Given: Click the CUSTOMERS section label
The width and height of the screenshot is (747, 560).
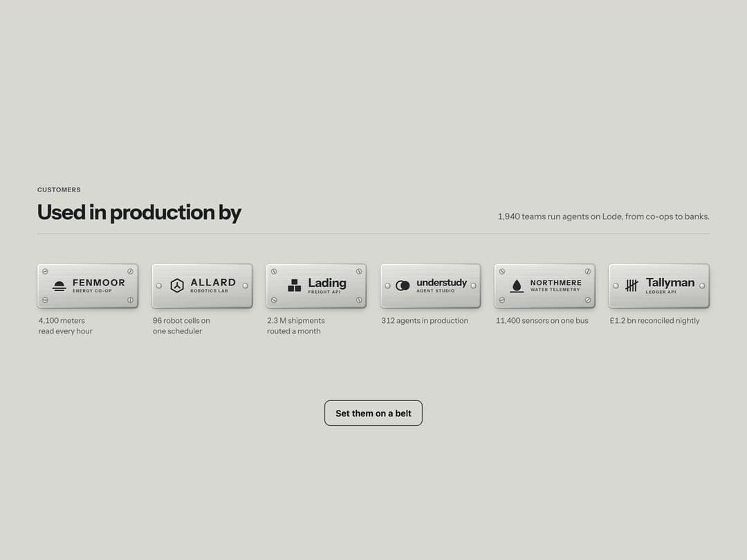Looking at the screenshot, I should tap(59, 189).
